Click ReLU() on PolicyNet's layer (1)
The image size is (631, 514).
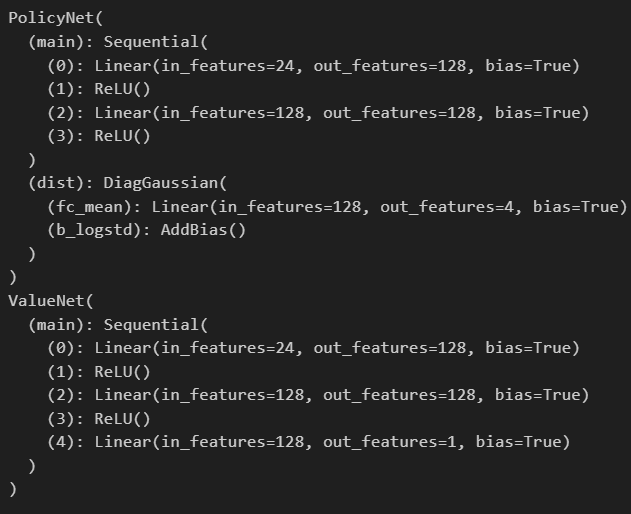coord(122,89)
